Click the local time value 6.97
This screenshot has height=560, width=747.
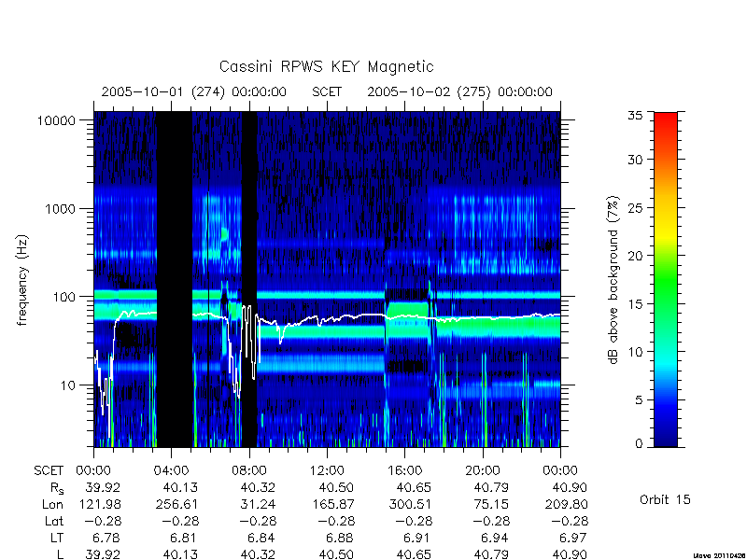click(571, 538)
